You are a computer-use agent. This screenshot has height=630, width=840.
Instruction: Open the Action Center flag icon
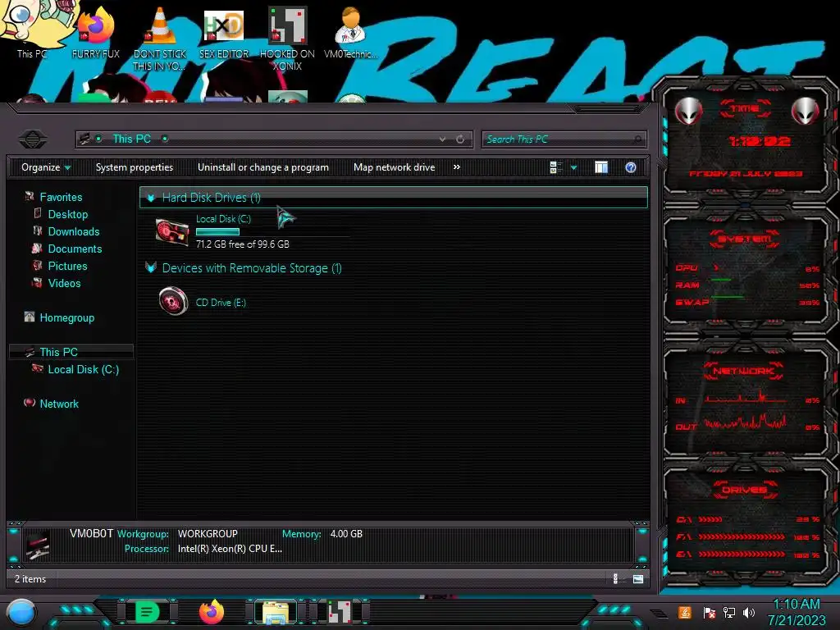click(x=709, y=613)
